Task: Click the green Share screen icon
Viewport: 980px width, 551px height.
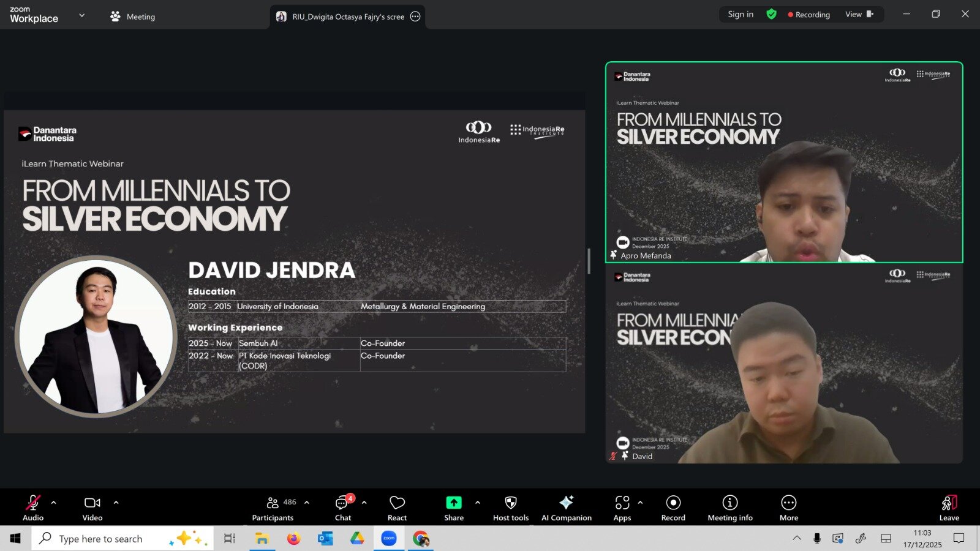Action: (x=453, y=503)
